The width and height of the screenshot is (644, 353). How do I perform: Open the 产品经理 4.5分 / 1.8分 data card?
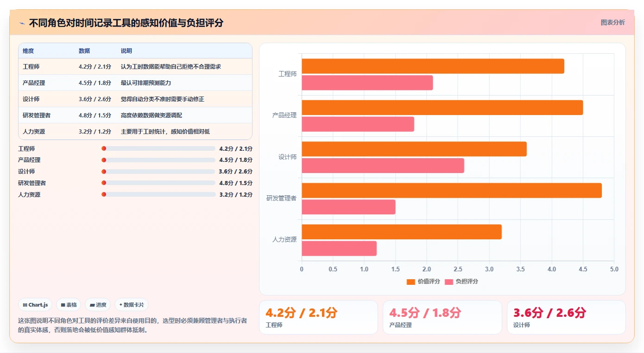[x=442, y=317]
